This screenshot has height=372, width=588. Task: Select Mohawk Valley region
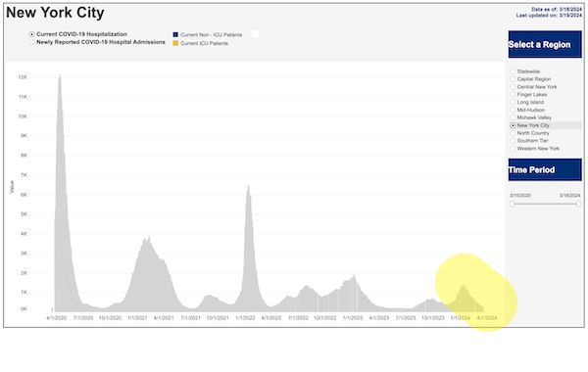513,117
